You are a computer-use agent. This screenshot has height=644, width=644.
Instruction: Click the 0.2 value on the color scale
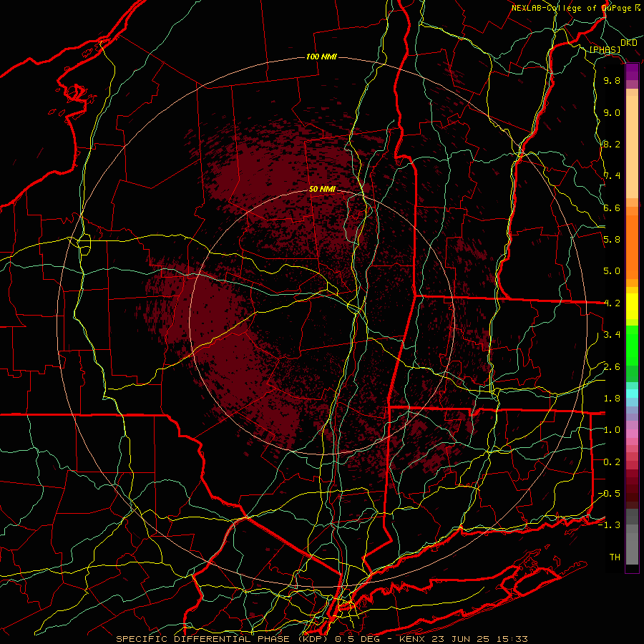(612, 462)
